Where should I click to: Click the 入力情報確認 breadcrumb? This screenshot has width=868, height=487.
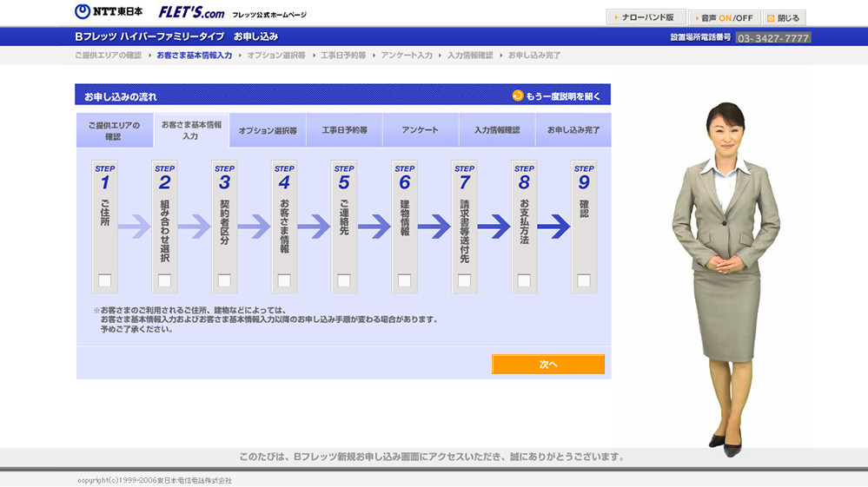pos(470,56)
